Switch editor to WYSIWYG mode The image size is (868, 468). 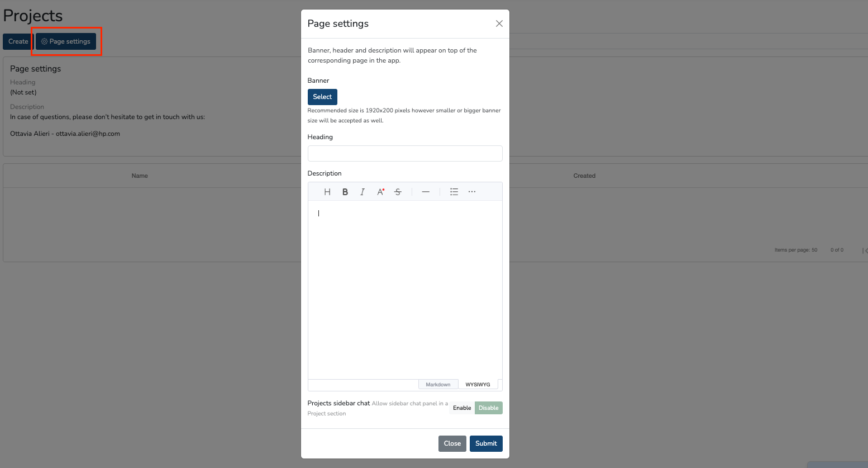(x=478, y=385)
